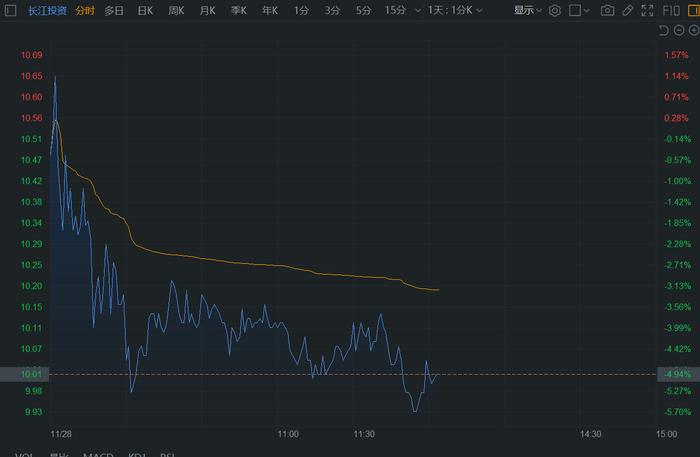Take a chart screenshot with camera icon
The width and height of the screenshot is (700, 457).
(607, 10)
